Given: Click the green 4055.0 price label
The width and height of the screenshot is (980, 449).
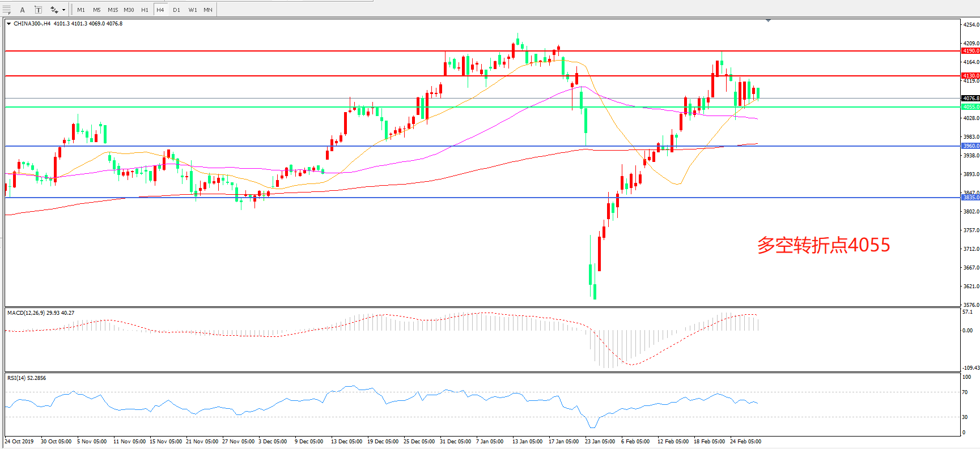Looking at the screenshot, I should (x=970, y=107).
